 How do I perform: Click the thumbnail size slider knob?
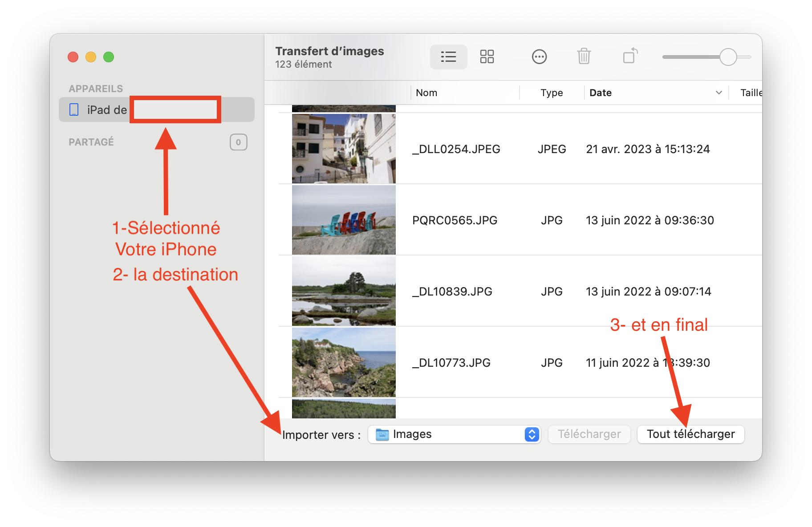(728, 57)
